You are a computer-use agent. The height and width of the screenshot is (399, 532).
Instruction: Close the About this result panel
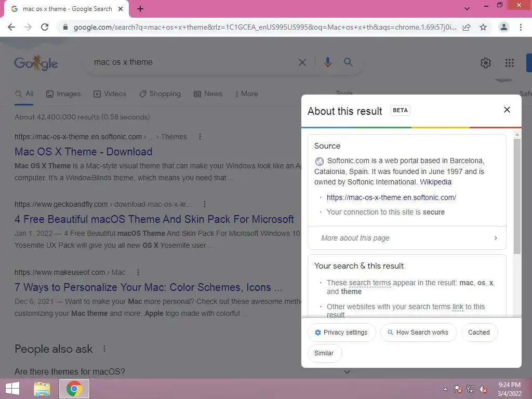click(507, 110)
